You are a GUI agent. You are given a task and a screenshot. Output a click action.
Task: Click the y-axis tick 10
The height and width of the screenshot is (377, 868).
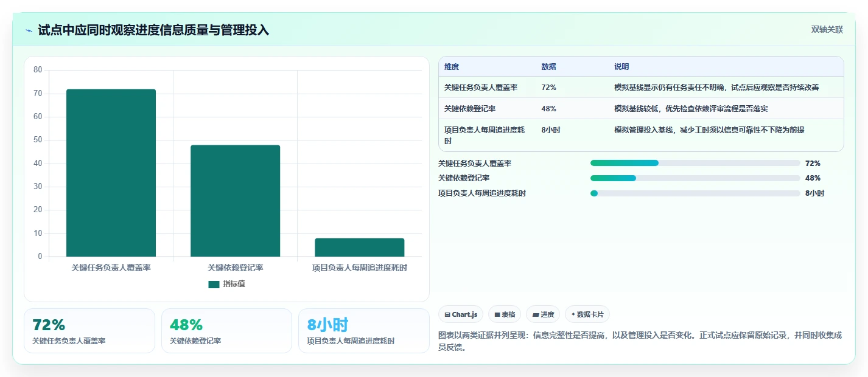click(x=38, y=233)
